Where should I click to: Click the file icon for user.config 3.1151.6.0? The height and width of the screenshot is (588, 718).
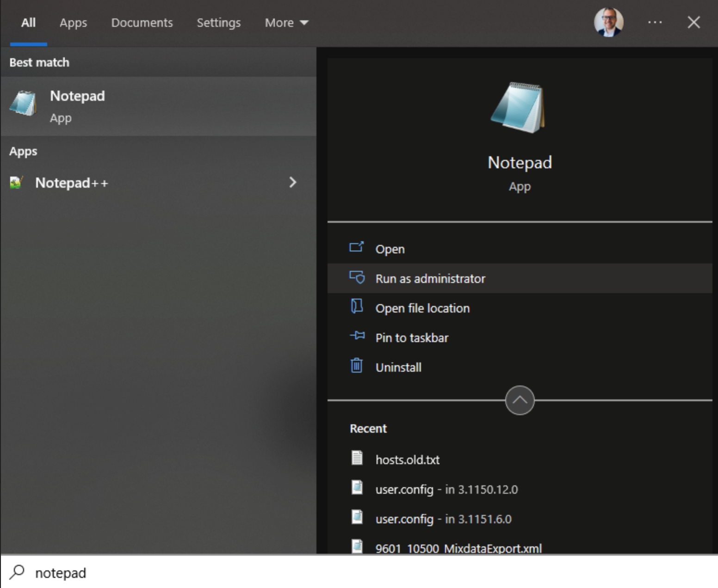point(357,517)
